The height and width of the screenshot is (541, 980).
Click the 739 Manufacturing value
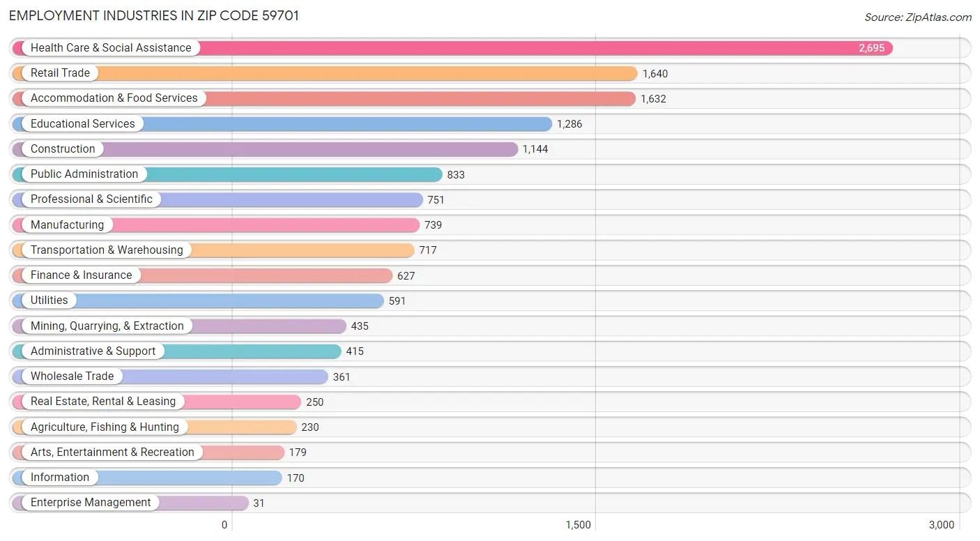point(434,225)
